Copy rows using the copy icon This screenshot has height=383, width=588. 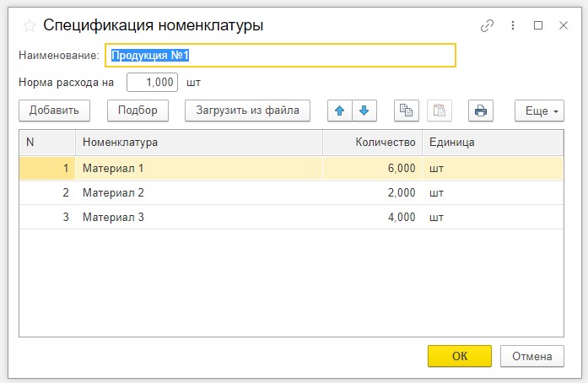[x=407, y=111]
